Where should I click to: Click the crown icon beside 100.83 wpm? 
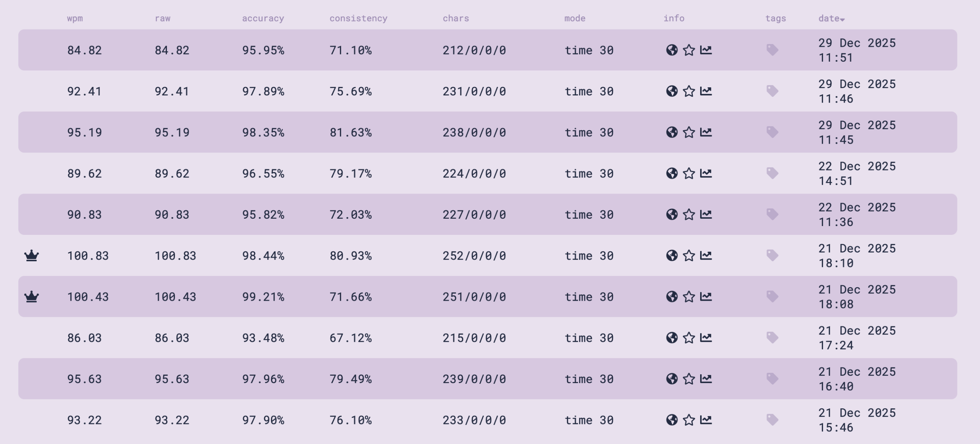click(31, 256)
